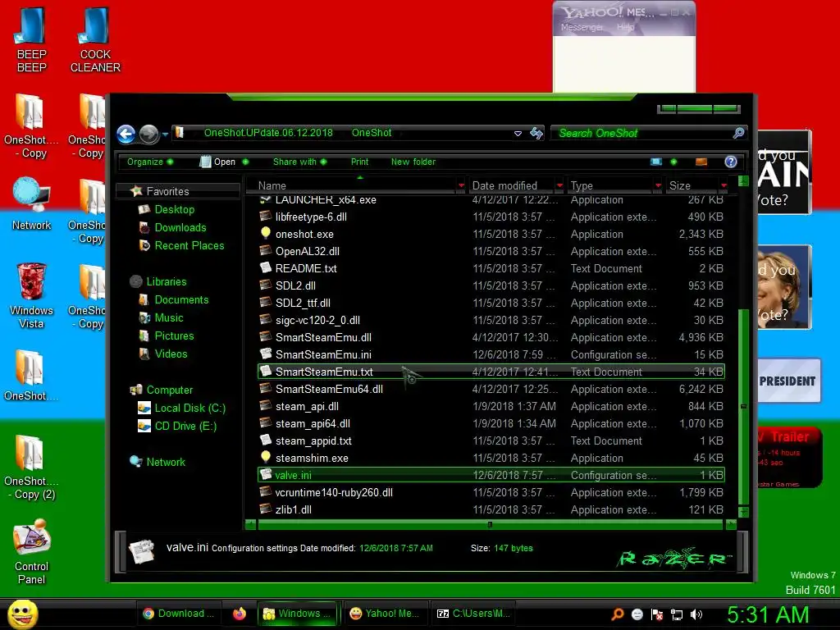Open Desktop in Favorites
This screenshot has width=840, height=630.
tap(174, 209)
